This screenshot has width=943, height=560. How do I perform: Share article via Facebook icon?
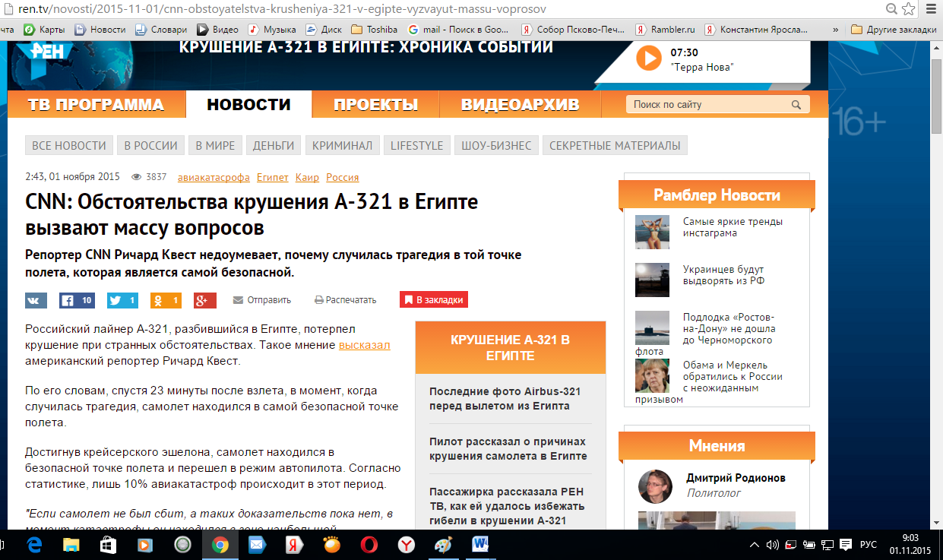point(77,300)
